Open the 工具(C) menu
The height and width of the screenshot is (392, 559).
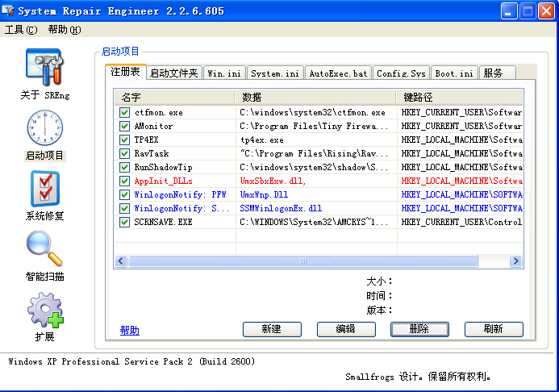click(21, 30)
